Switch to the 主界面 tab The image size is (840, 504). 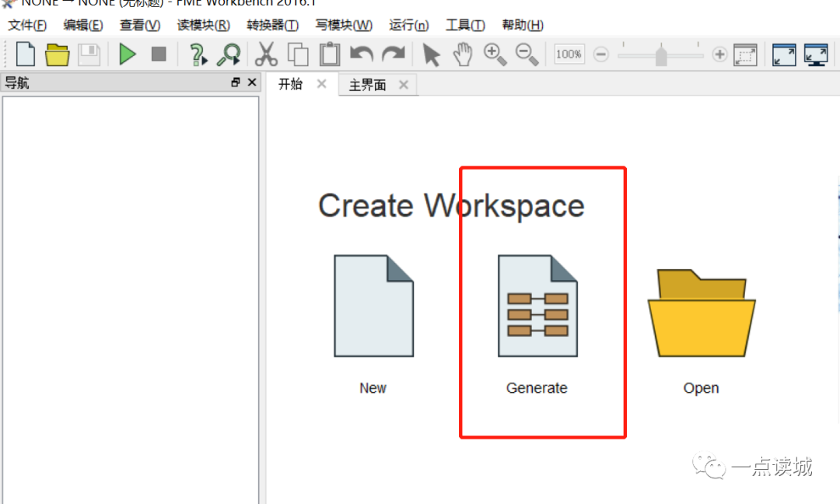click(x=368, y=85)
